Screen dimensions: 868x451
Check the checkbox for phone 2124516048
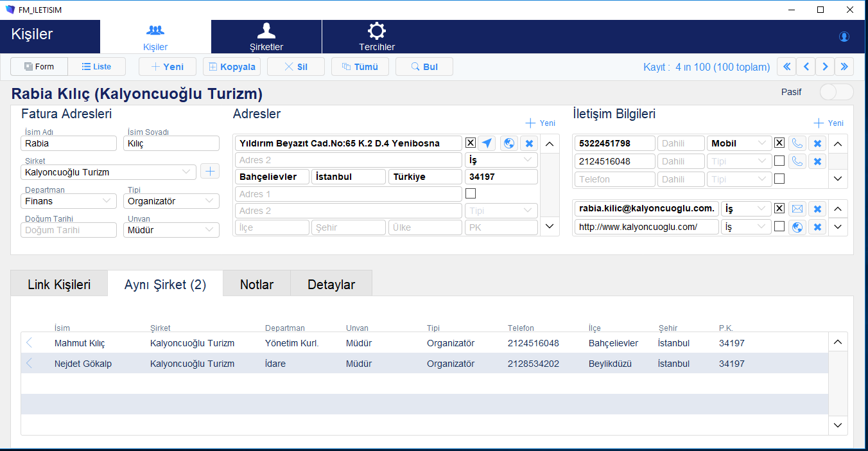coord(779,161)
